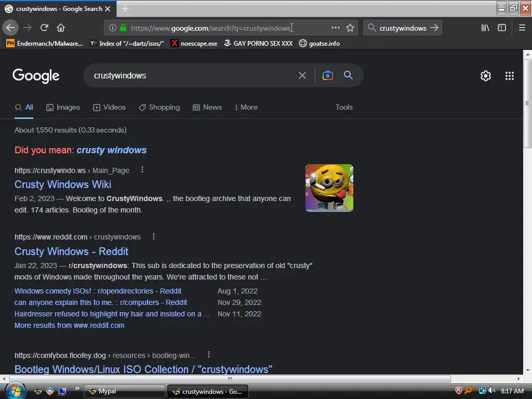Click the crustywindows - Go... taskbar button
Viewport: 532px width, 399px height.
pyautogui.click(x=208, y=391)
